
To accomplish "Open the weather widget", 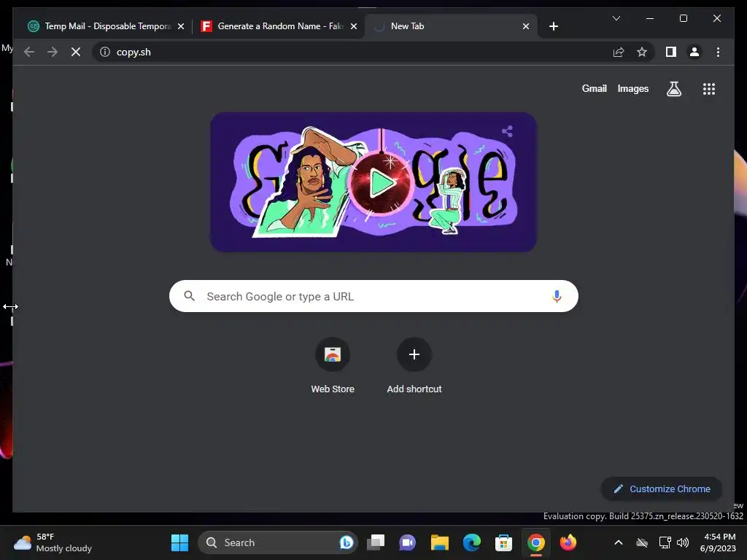I will [53, 542].
